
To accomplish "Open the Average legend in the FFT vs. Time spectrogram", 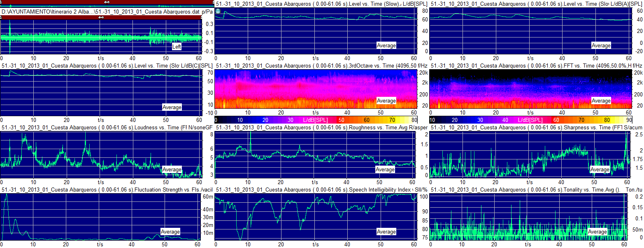I will click(601, 101).
